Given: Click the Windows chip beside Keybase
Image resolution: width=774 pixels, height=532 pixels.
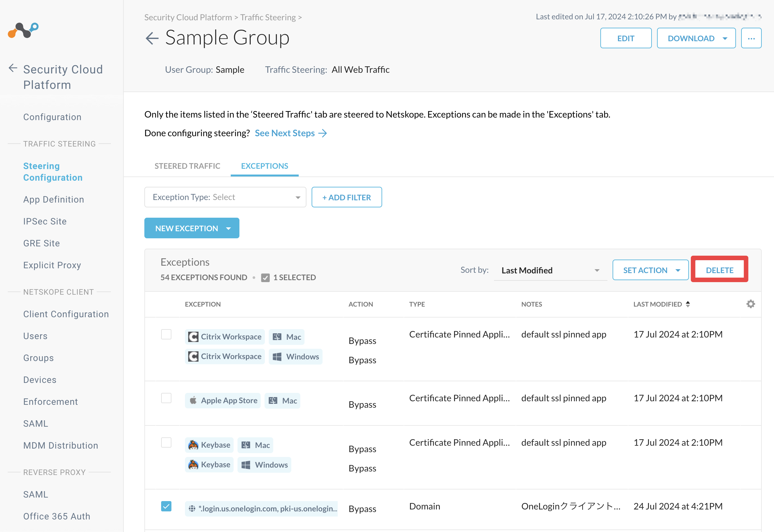Looking at the screenshot, I should pos(265,464).
